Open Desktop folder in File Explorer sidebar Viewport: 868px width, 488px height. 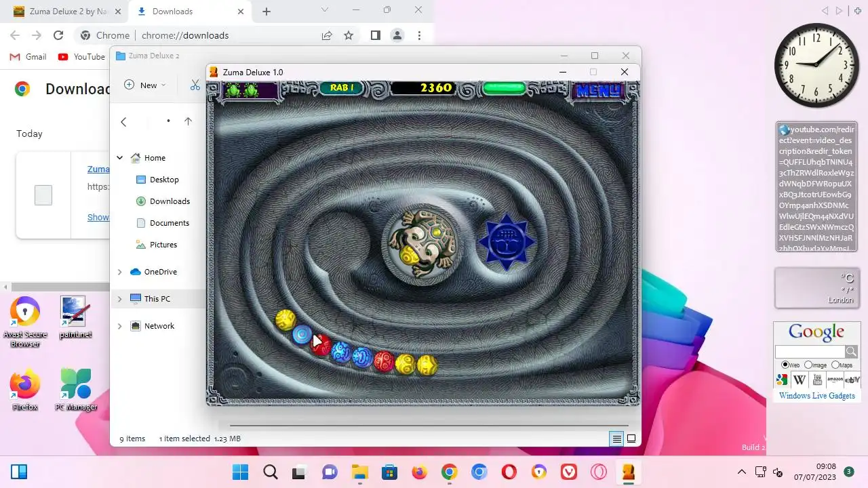click(x=164, y=180)
